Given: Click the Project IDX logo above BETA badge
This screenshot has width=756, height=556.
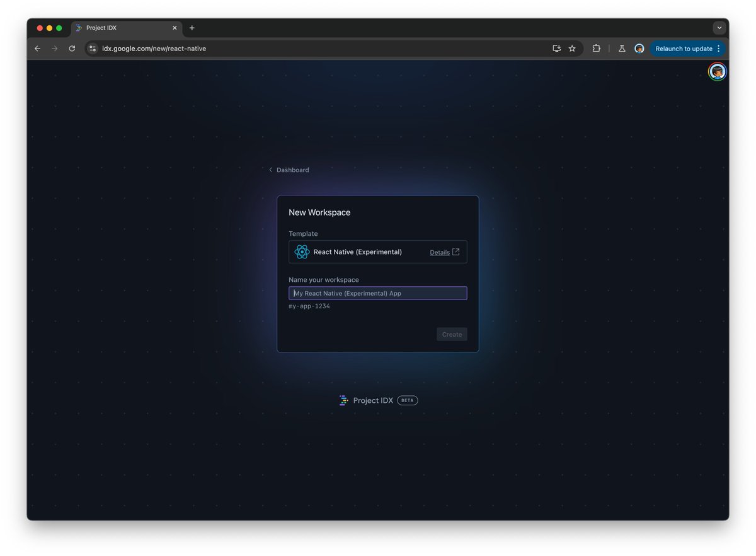Looking at the screenshot, I should [344, 400].
